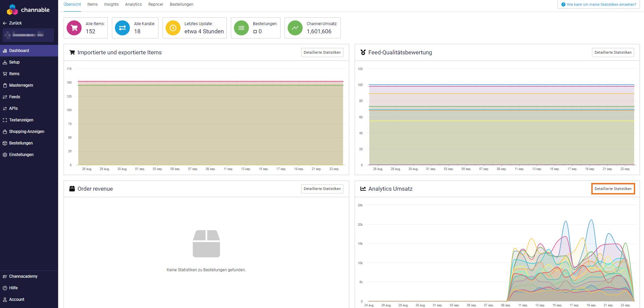Switch to the Bestellungen tab at top
Image resolution: width=644 pixels, height=308 pixels.
pyautogui.click(x=182, y=4)
